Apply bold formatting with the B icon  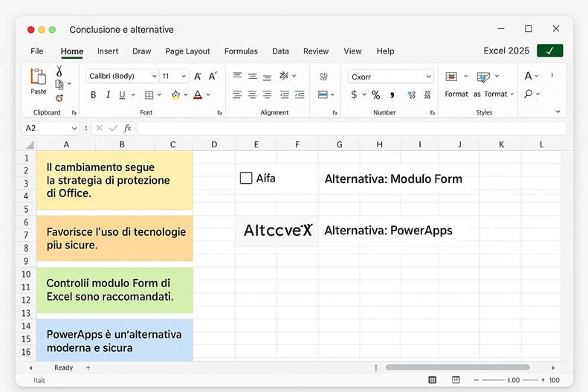(x=93, y=94)
